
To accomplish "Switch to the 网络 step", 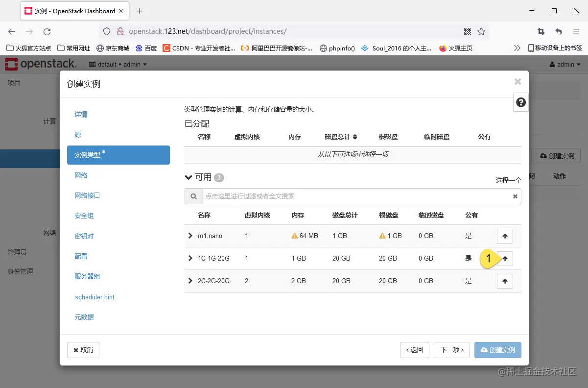I will pyautogui.click(x=80, y=175).
